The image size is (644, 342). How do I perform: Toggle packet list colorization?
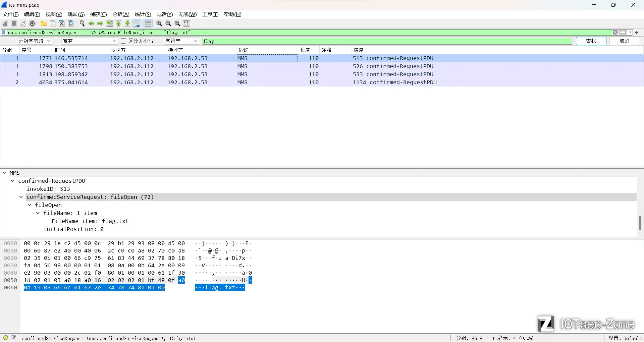(148, 23)
